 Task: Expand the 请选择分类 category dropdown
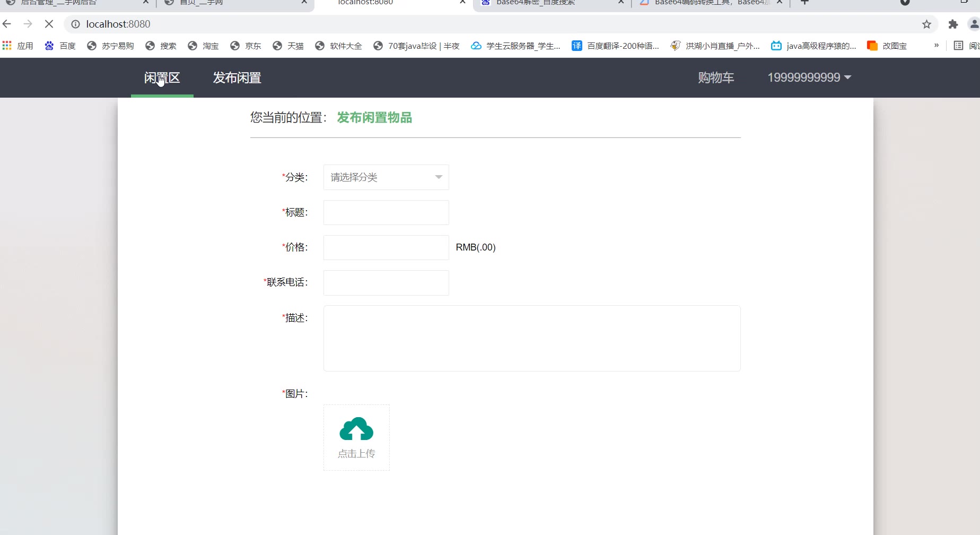(386, 177)
